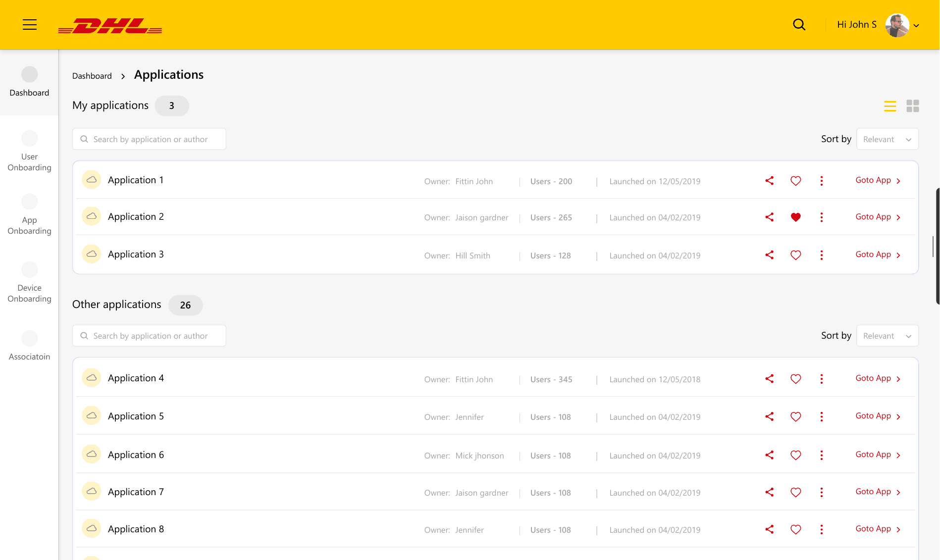Share Application 7
The width and height of the screenshot is (940, 560).
coord(769,492)
